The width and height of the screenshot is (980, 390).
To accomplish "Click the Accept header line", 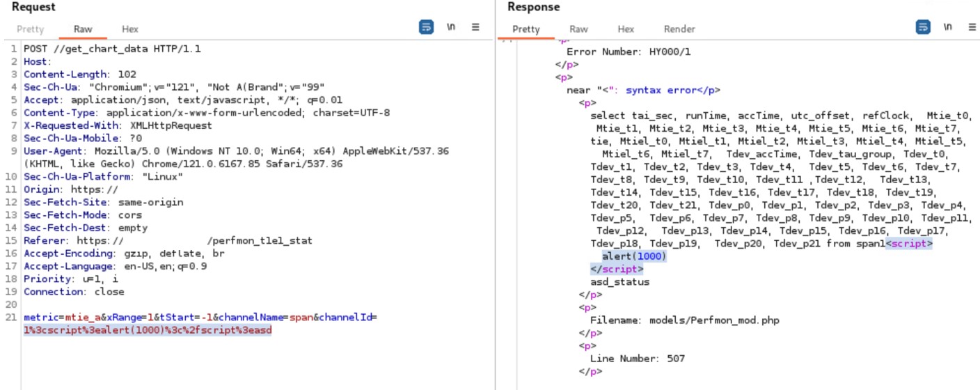I will click(183, 100).
